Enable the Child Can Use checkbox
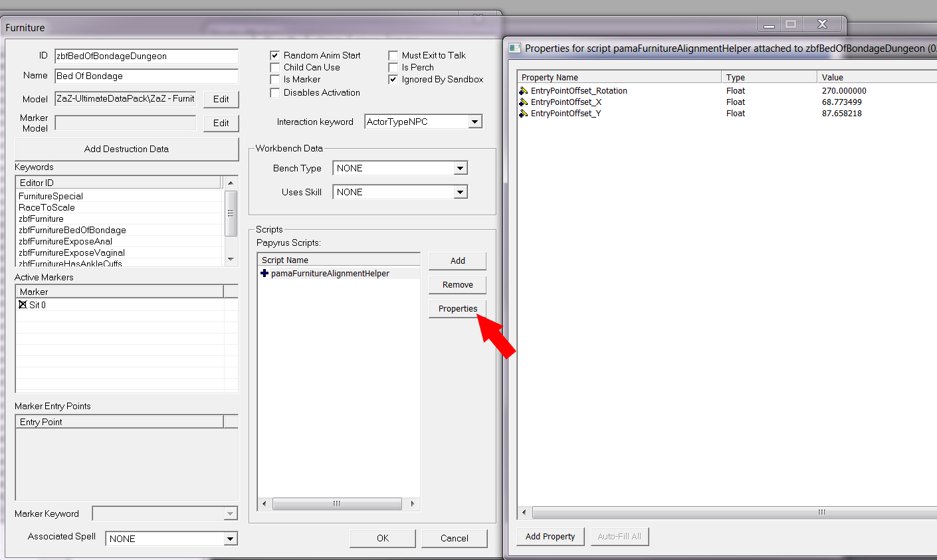The width and height of the screenshot is (937, 560). click(275, 67)
